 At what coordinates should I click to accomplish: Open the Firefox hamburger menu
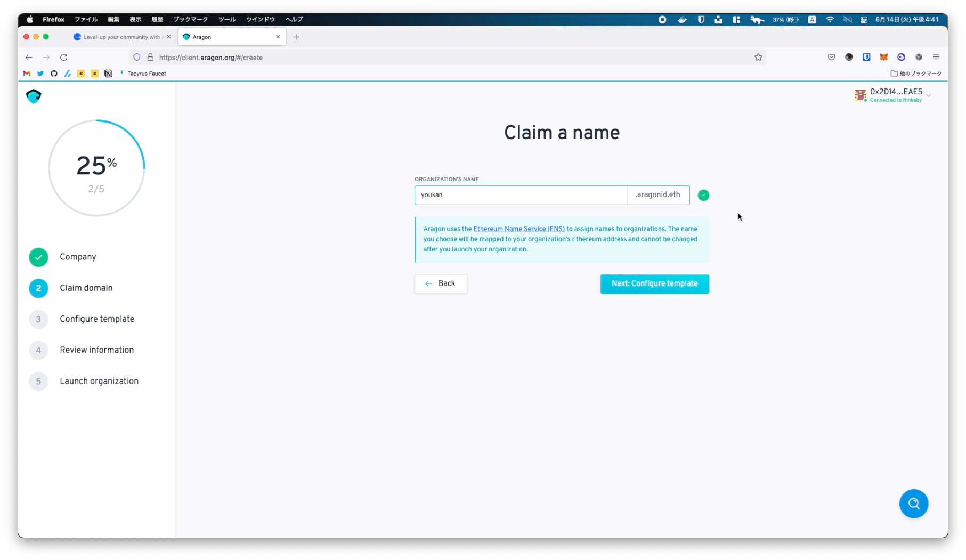pyautogui.click(x=936, y=58)
